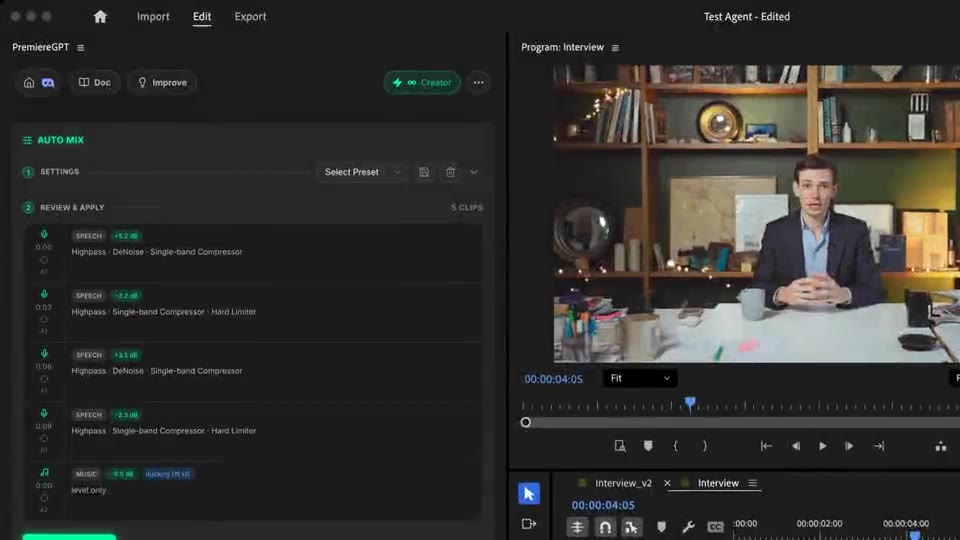
Task: Toggle timeline snapping magnet
Action: [604, 527]
